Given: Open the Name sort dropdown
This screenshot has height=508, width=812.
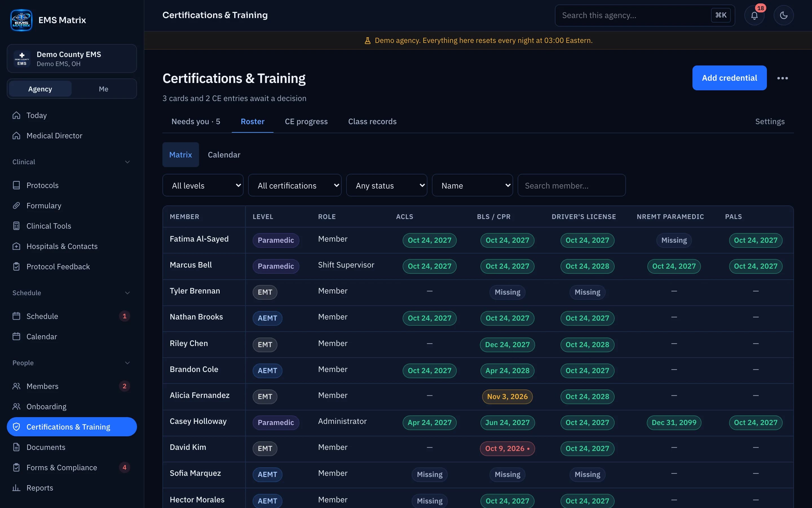Looking at the screenshot, I should coord(472,185).
